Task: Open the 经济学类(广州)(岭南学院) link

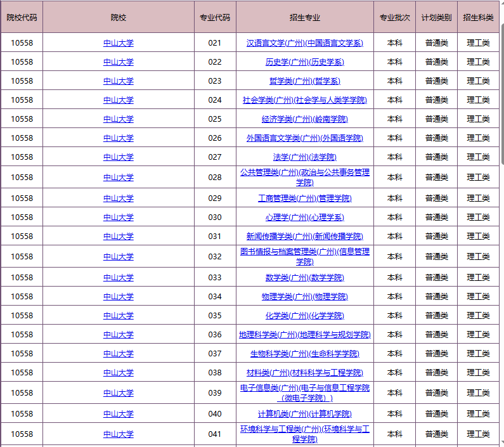Action: 305,119
